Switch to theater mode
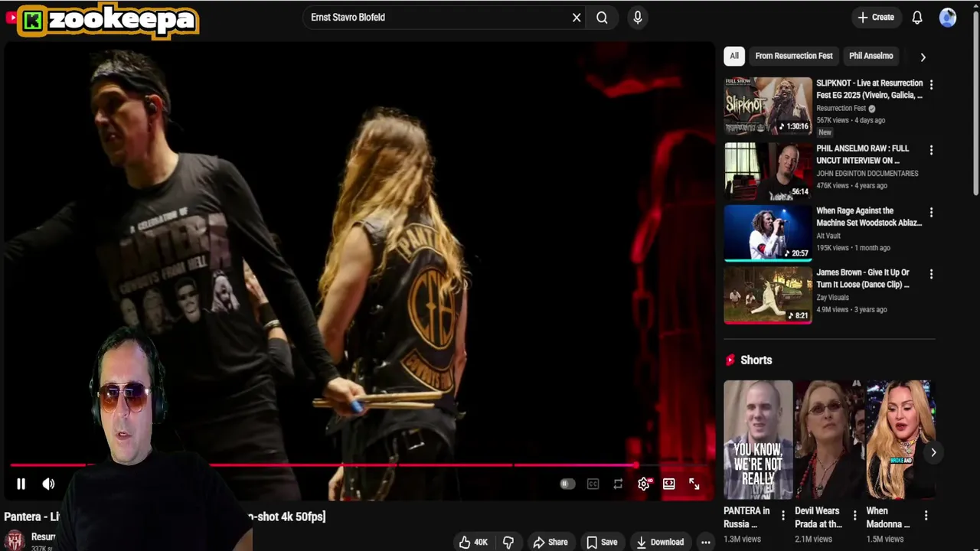 coord(669,484)
